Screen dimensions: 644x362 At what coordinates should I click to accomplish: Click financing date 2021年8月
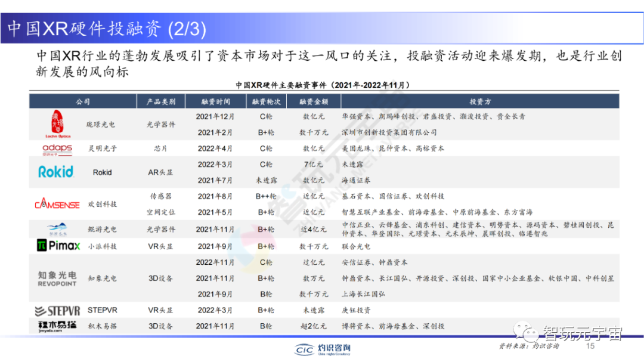click(x=215, y=196)
